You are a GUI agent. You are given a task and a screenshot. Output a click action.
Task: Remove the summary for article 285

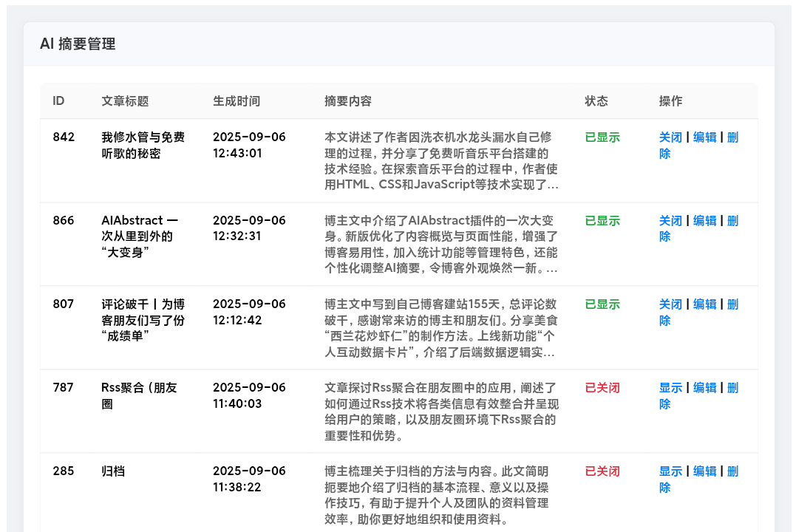(x=732, y=471)
